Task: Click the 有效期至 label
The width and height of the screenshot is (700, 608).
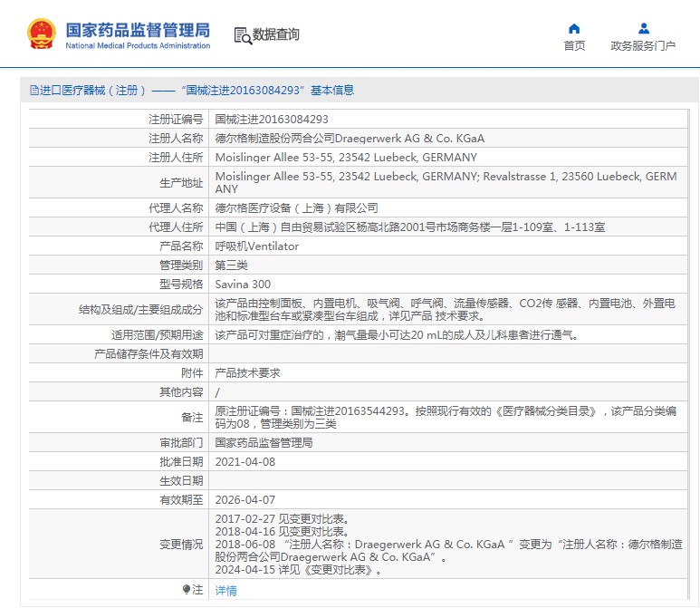Action: pos(181,500)
